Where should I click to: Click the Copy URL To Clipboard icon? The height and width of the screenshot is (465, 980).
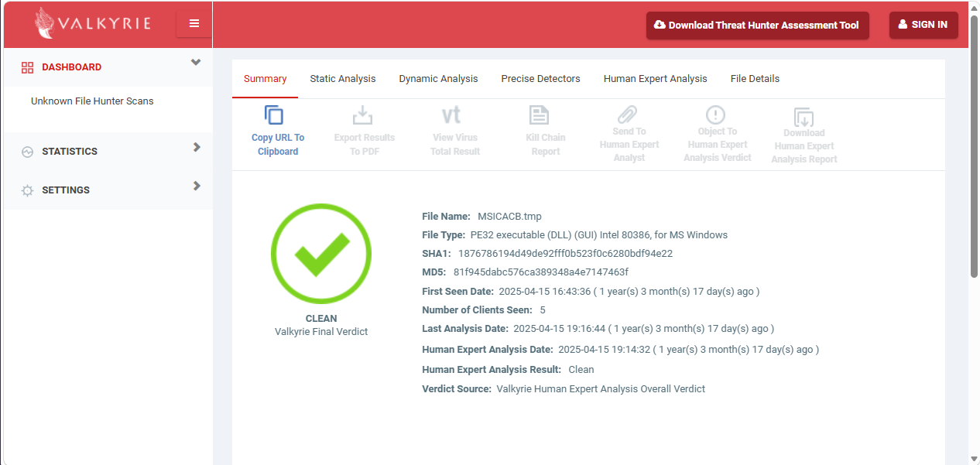[x=274, y=115]
